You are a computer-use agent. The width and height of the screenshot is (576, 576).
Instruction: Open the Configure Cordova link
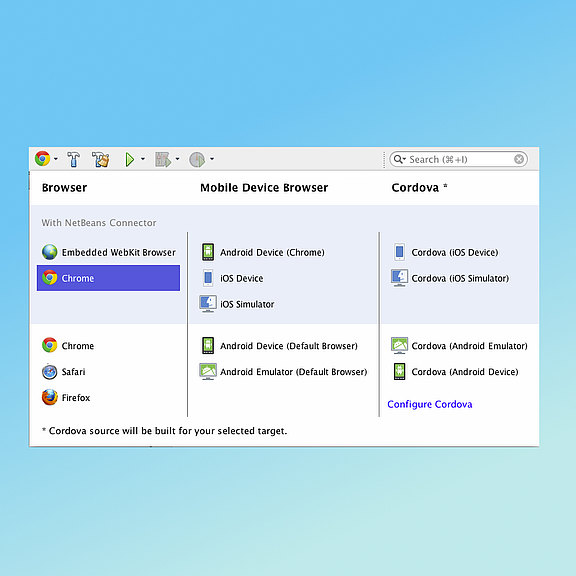[x=430, y=404]
